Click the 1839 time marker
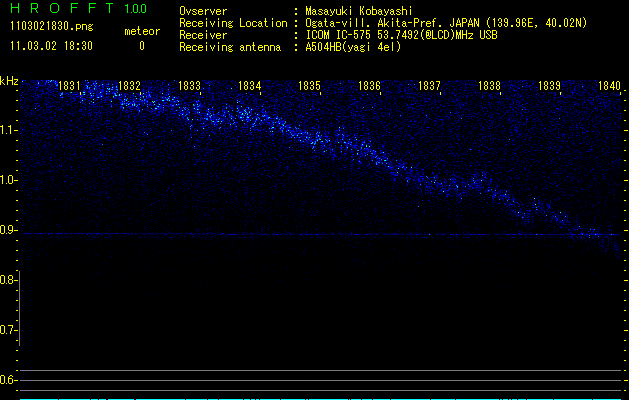Viewport: 629px width, 400px height. click(549, 86)
